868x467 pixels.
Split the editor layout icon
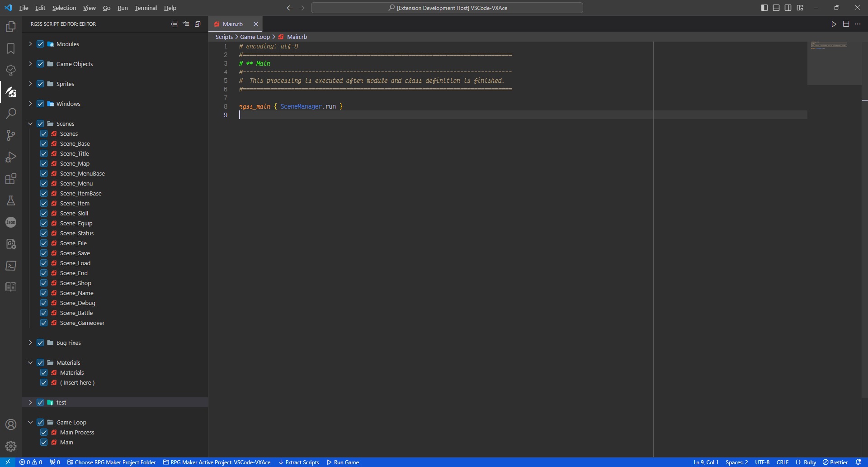846,24
